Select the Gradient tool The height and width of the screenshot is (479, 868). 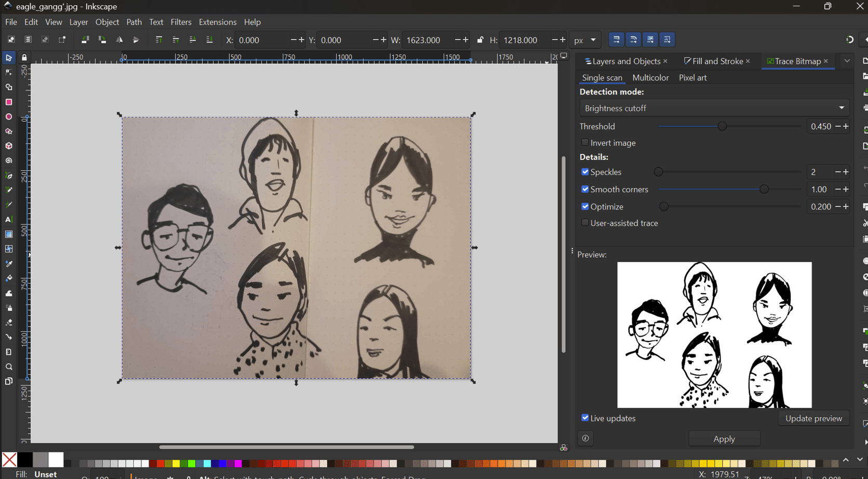point(9,234)
